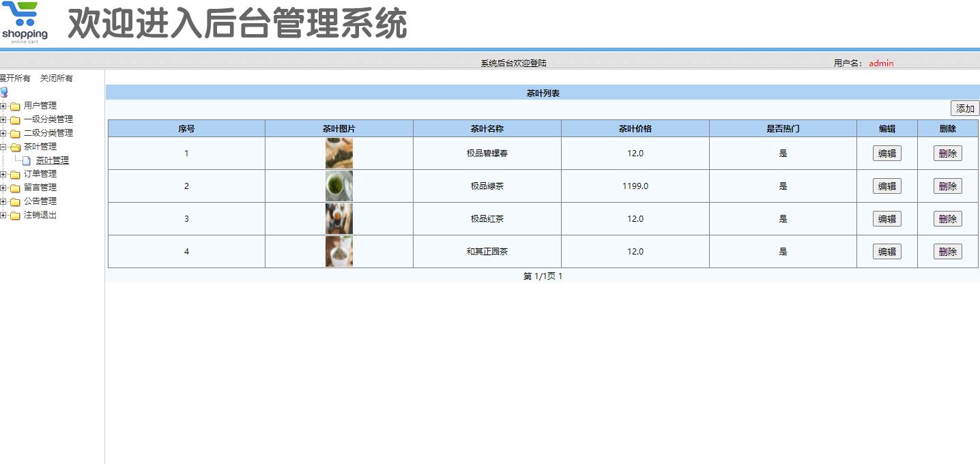Open the 茶叶管理 sub-item in sidebar

[x=53, y=160]
